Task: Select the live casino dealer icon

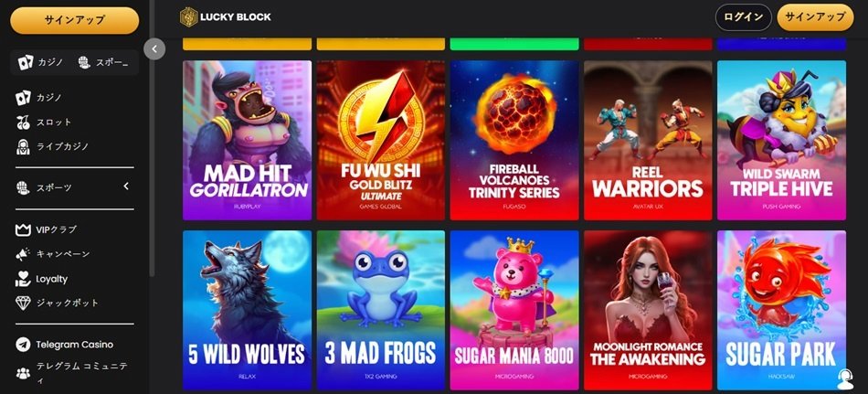Action: pos(23,146)
